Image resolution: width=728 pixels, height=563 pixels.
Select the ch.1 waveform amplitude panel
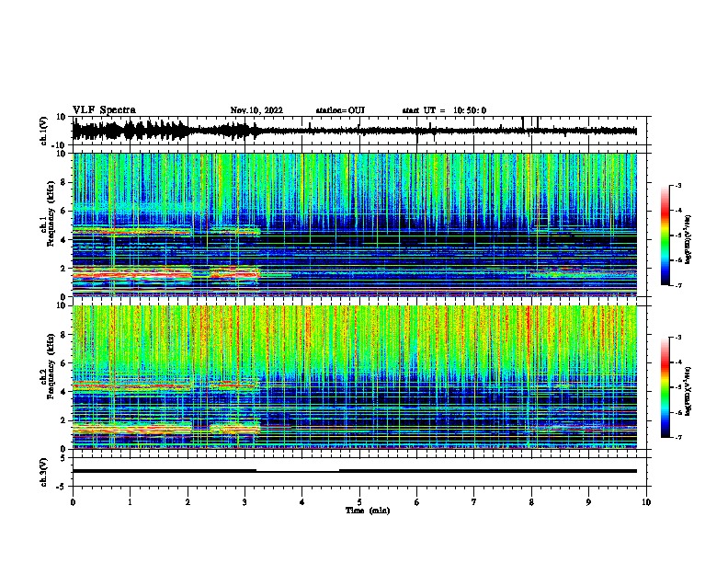(x=359, y=131)
